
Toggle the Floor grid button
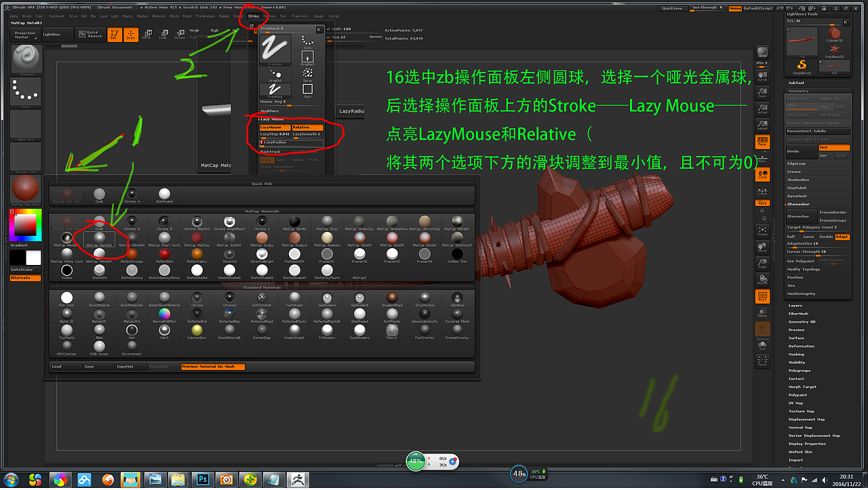[x=762, y=159]
